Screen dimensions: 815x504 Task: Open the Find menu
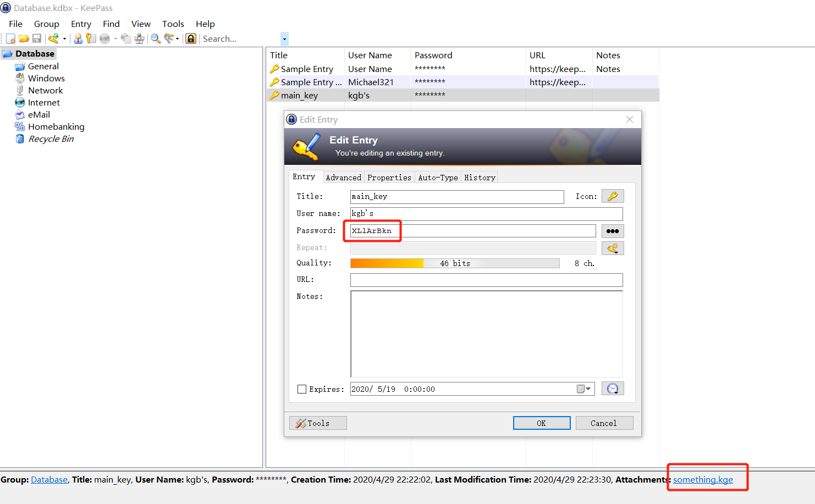(x=111, y=24)
